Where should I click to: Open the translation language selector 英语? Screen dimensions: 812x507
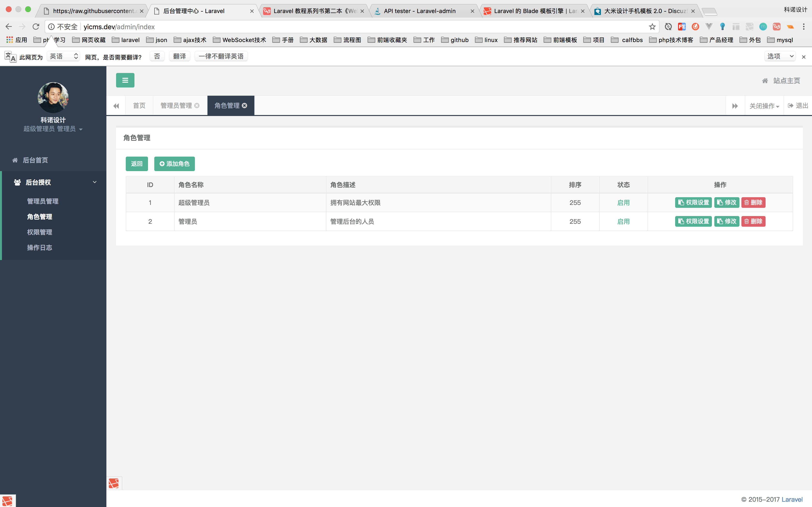(63, 56)
